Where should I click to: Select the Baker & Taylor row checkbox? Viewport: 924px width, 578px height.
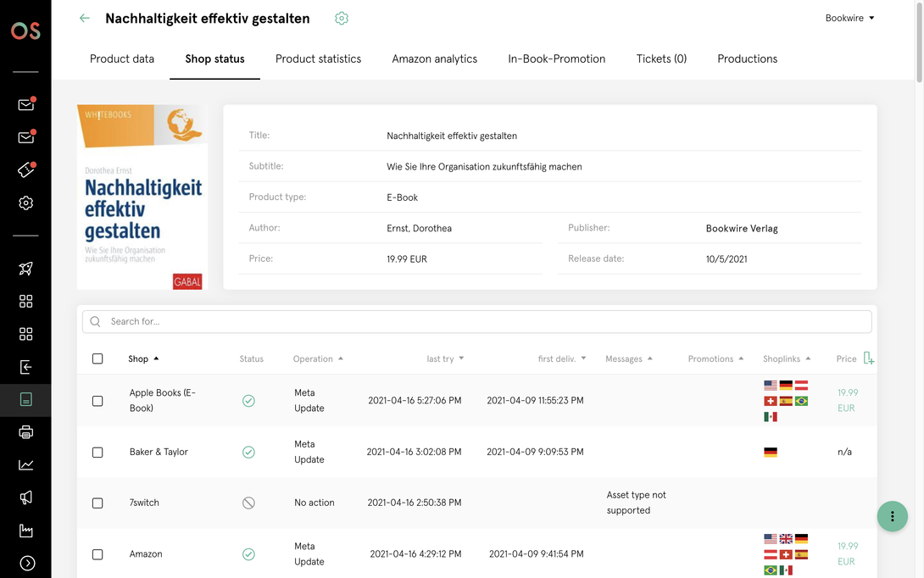[97, 453]
